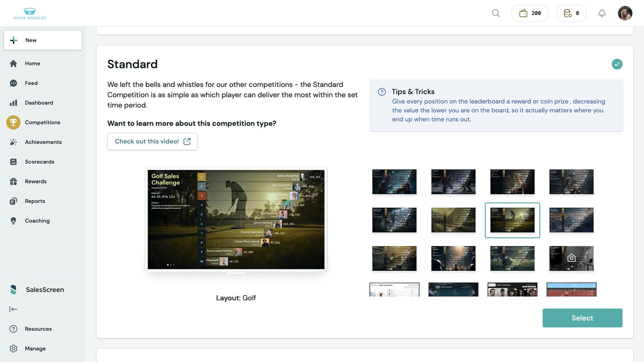Select the Mountain Expedition layout thumbnail
This screenshot has width=644, height=362.
571,220
